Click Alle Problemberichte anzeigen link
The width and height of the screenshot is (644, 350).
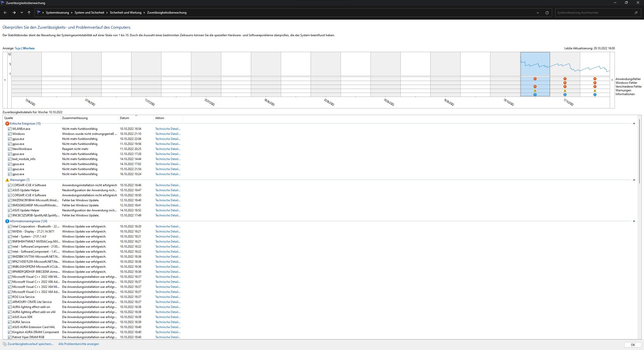(x=79, y=344)
